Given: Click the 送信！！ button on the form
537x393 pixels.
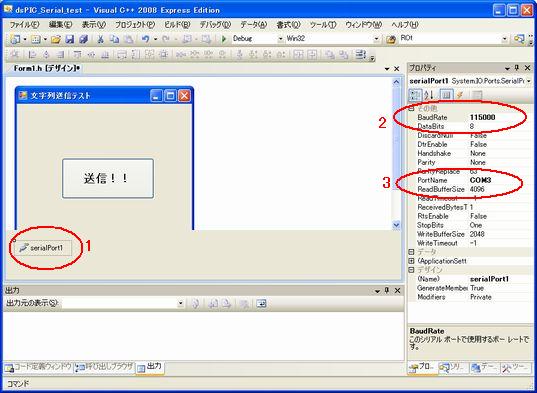Looking at the screenshot, I should [108, 178].
